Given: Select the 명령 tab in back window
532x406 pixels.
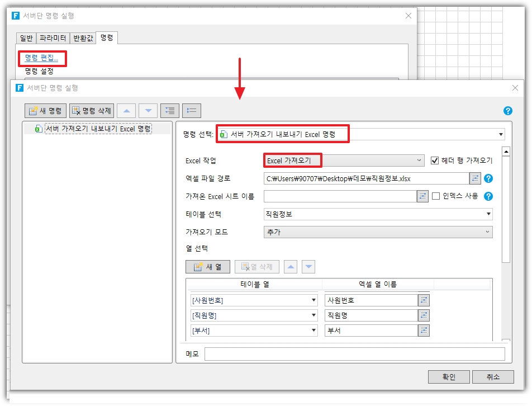Looking at the screenshot, I should click(x=107, y=37).
